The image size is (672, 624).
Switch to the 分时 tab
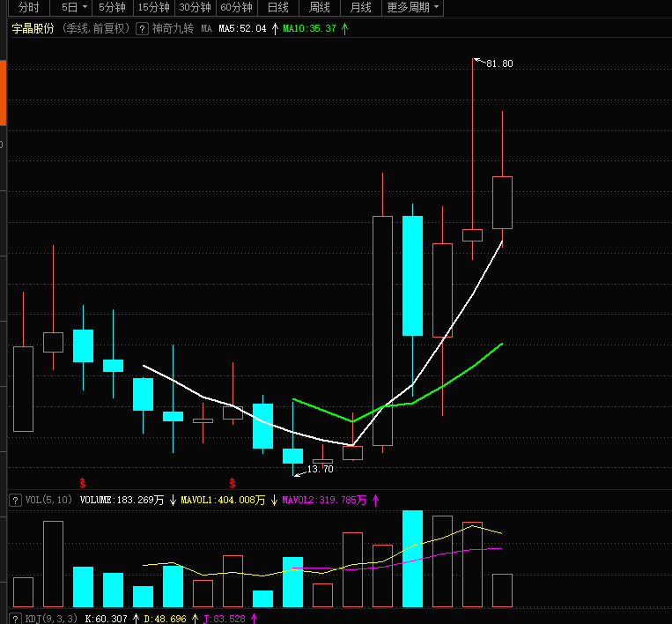click(x=28, y=8)
